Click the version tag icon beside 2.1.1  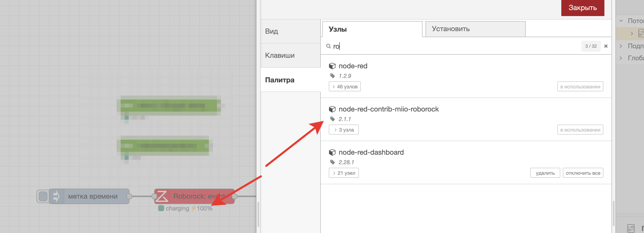click(333, 119)
